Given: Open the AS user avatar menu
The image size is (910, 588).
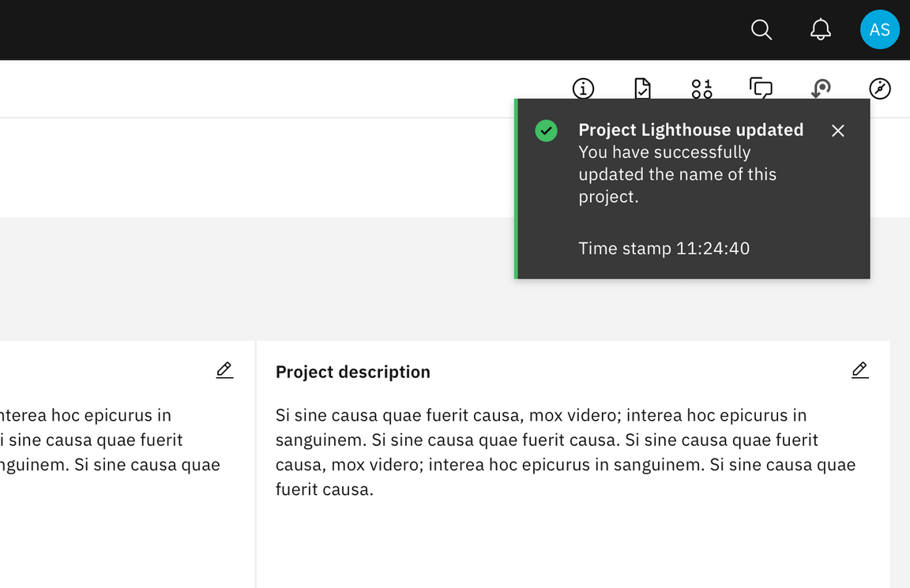Looking at the screenshot, I should (879, 29).
